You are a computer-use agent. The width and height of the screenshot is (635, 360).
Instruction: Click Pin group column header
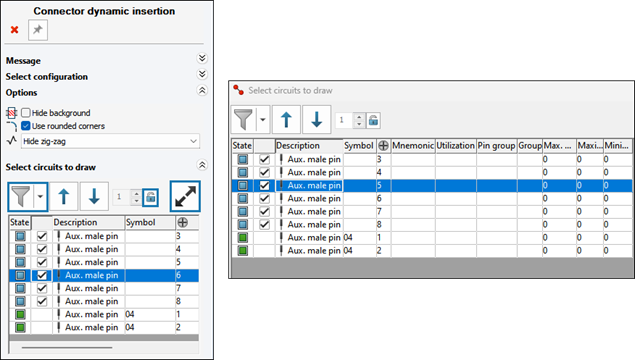click(496, 145)
